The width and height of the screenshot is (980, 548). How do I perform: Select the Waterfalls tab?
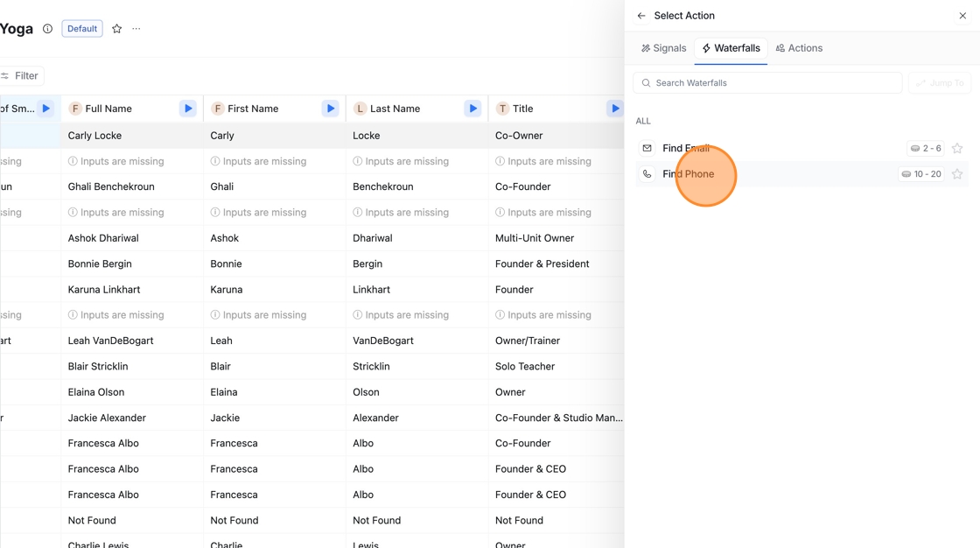[x=731, y=48]
